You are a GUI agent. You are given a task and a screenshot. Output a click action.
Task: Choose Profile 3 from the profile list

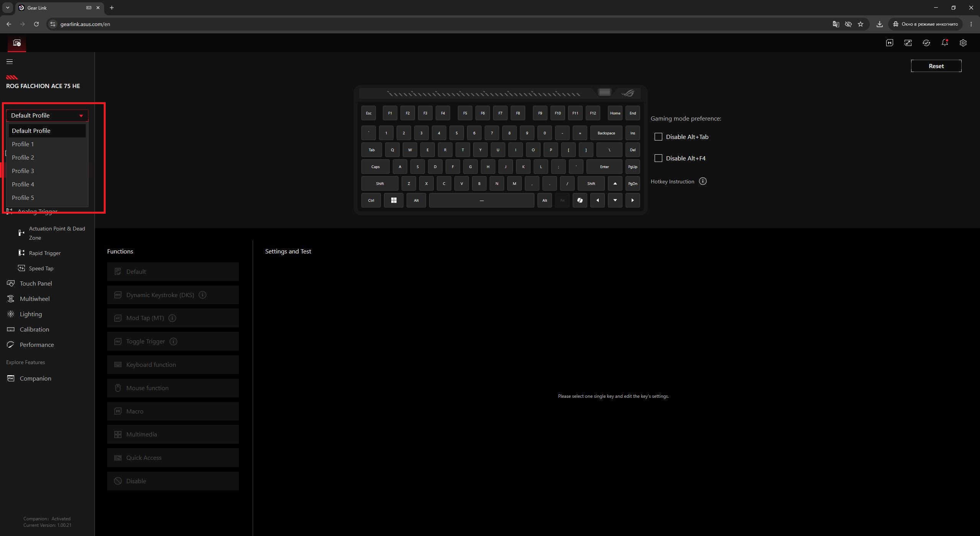click(x=47, y=171)
